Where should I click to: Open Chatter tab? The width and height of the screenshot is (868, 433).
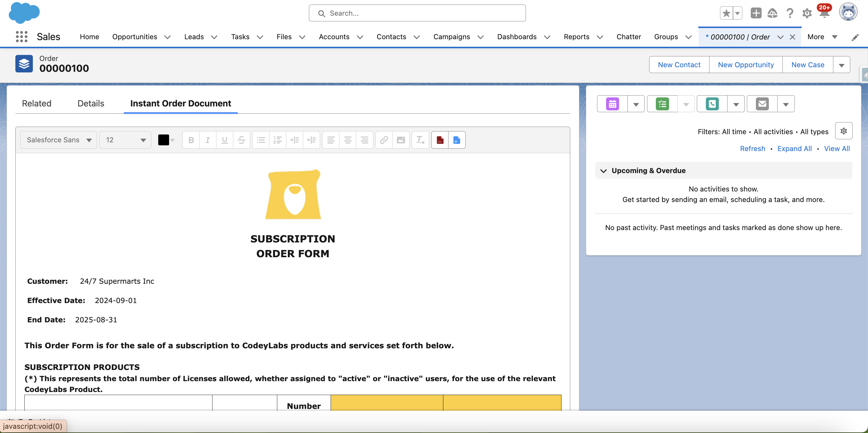point(628,37)
